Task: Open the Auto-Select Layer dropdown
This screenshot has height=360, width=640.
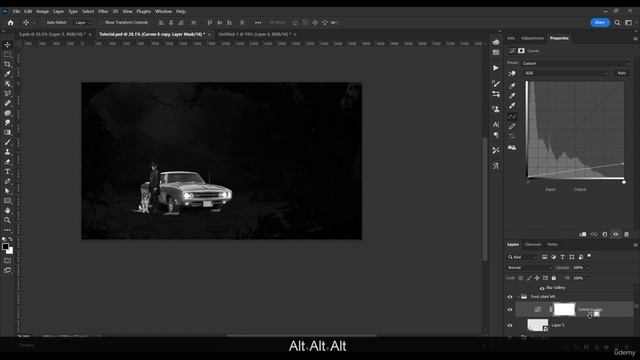Action: coord(83,23)
